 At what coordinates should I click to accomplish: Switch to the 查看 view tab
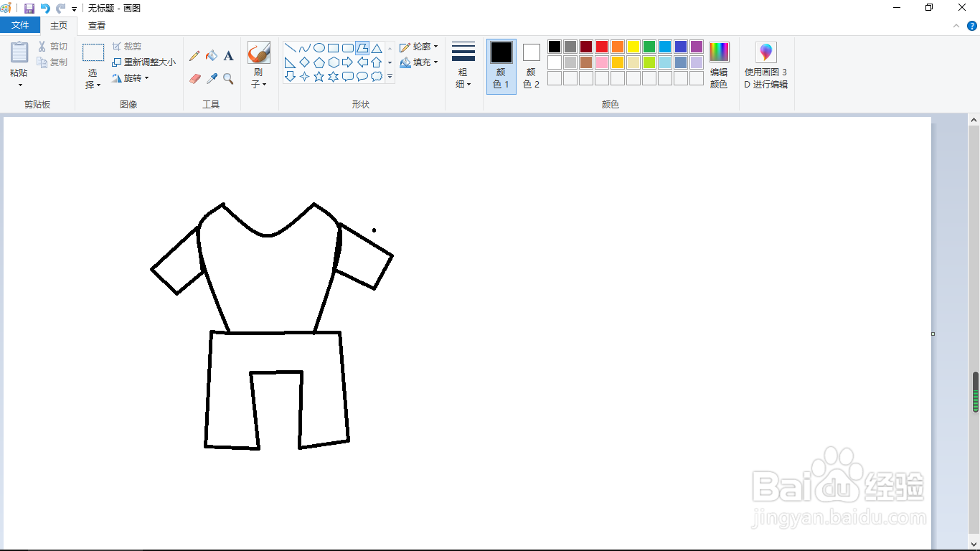pyautogui.click(x=97, y=26)
